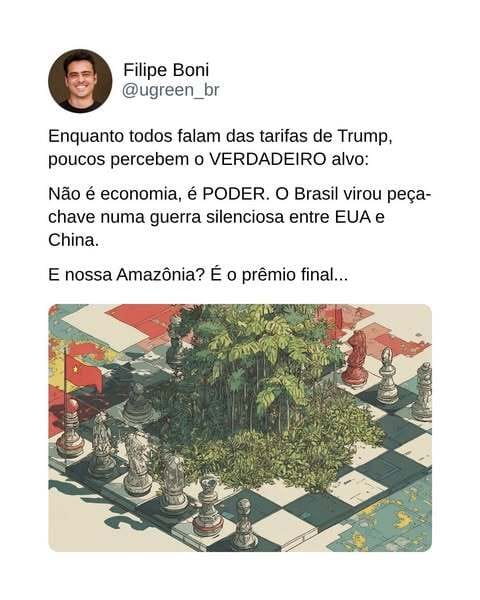Click the word EUA in the tweet
The image size is (480, 600).
353,217
